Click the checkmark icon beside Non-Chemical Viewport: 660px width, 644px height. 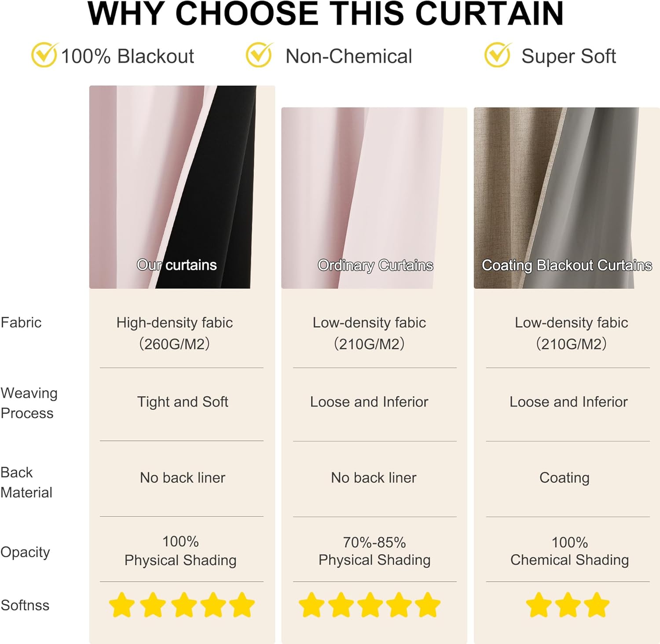pos(259,55)
